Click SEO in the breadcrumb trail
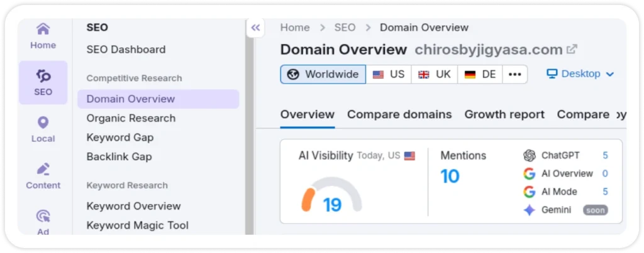This screenshot has width=644, height=253. point(345,28)
